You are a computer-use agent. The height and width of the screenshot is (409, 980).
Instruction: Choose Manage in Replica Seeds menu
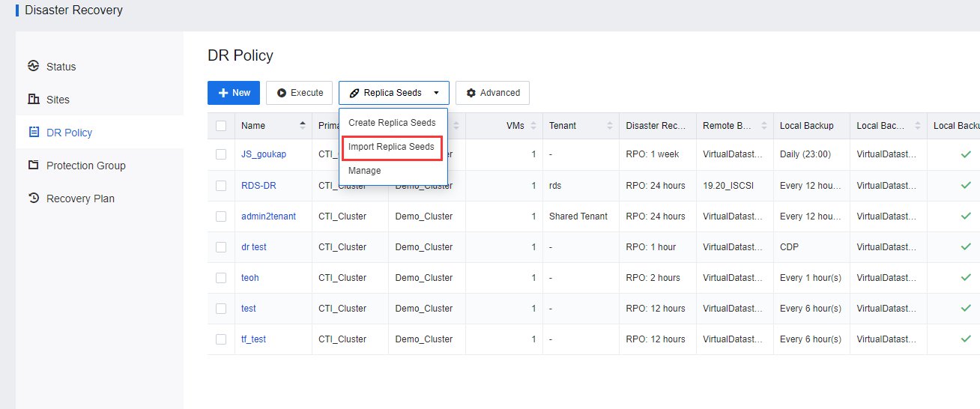tap(364, 171)
